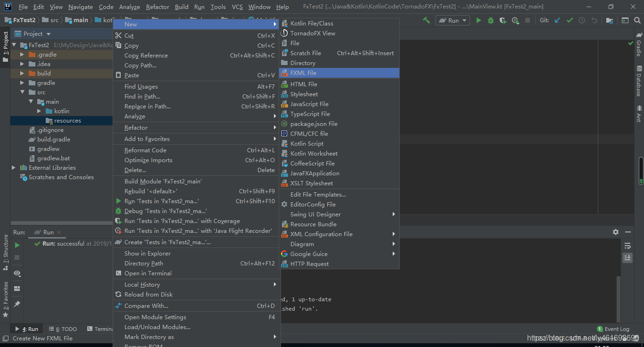Click Rerun green arrow in Run panel
644x347 pixels.
(x=17, y=245)
